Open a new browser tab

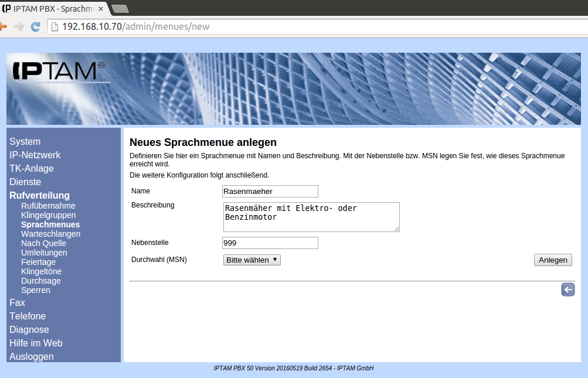coord(120,8)
